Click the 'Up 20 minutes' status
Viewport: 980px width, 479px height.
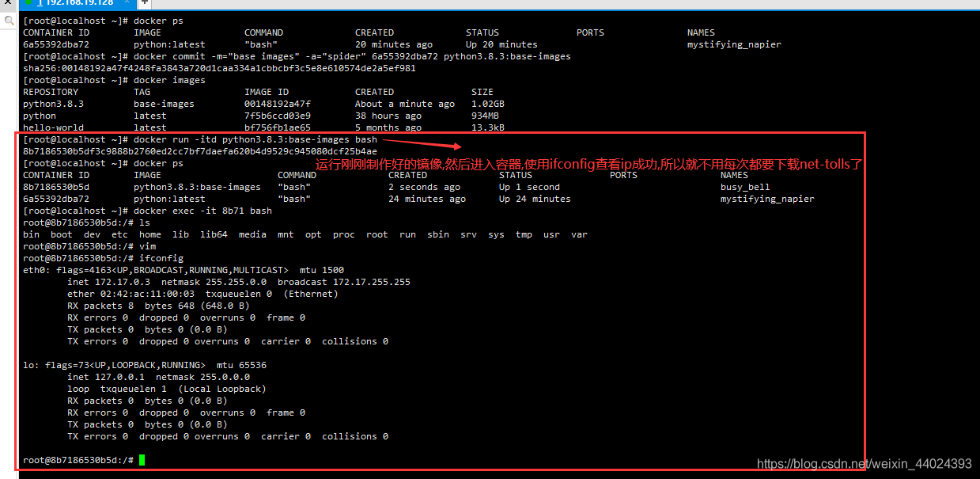pos(501,44)
